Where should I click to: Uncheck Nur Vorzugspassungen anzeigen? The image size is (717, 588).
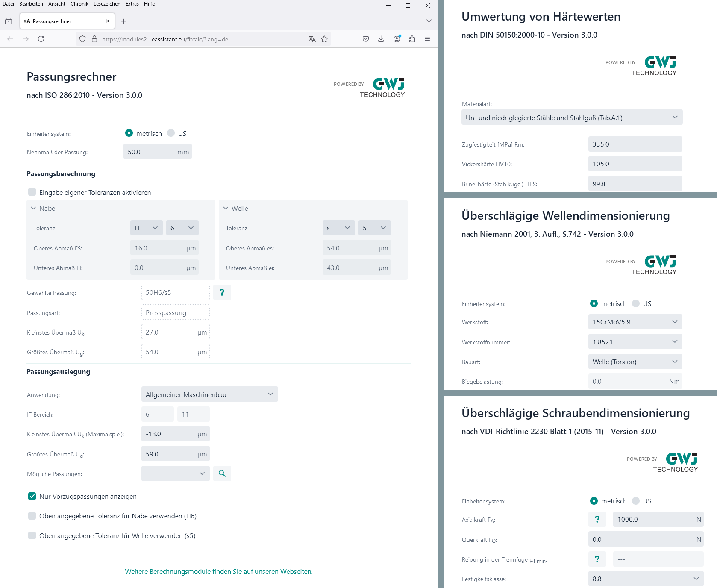point(32,496)
